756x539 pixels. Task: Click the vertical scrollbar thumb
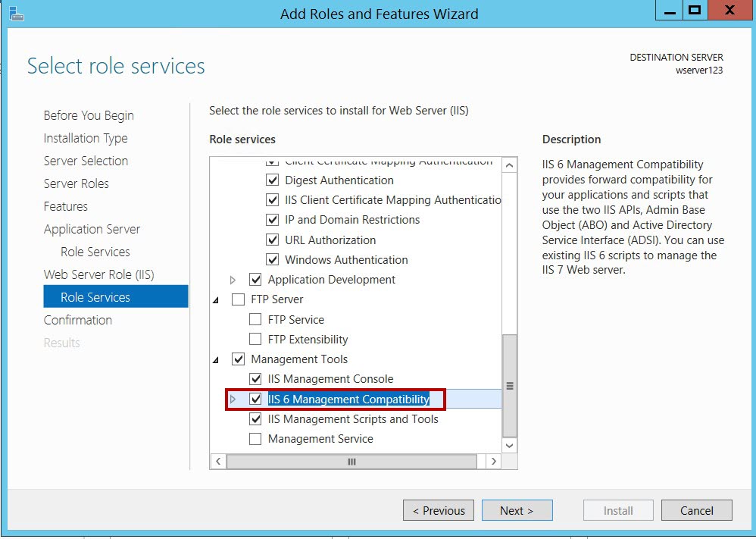tap(509, 386)
